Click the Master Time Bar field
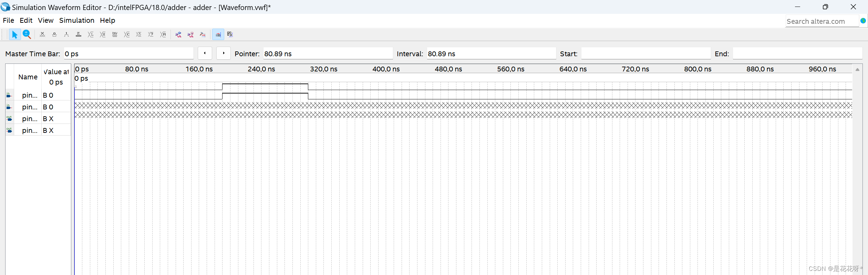Image resolution: width=868 pixels, height=275 pixels. click(128, 53)
